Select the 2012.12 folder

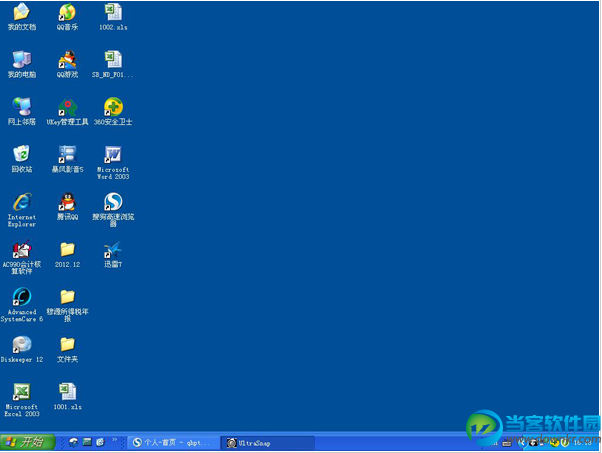[x=68, y=254]
